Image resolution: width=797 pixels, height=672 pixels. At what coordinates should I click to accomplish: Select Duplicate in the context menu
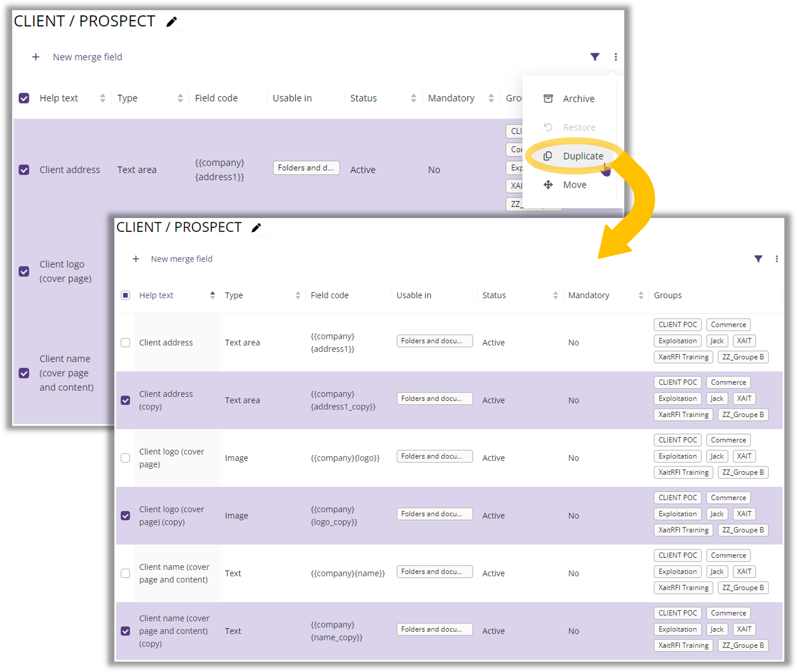[583, 156]
